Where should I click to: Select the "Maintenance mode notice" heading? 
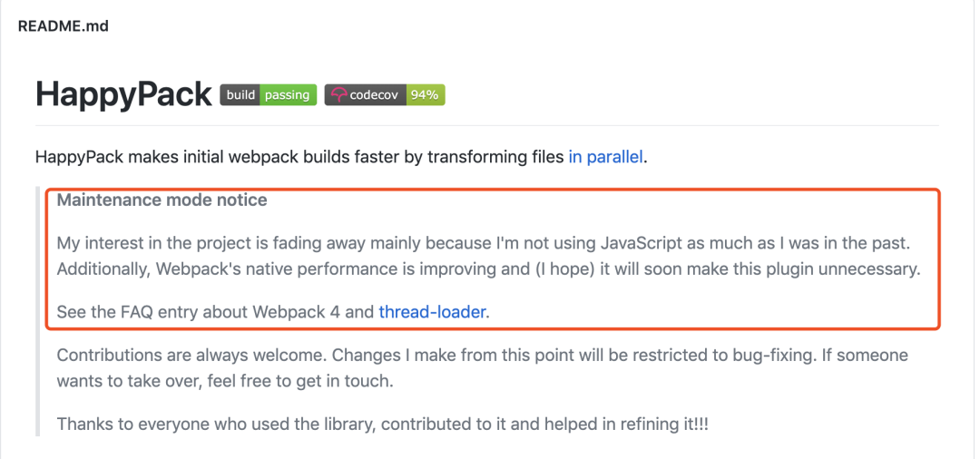[162, 200]
